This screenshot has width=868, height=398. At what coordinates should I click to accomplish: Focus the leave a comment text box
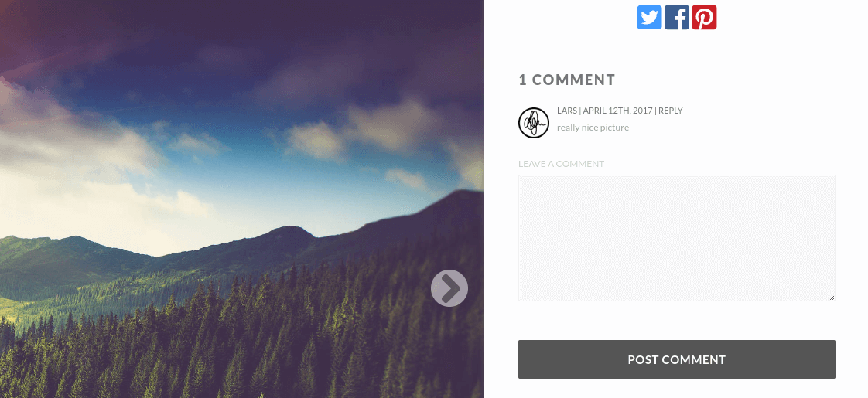(x=676, y=238)
